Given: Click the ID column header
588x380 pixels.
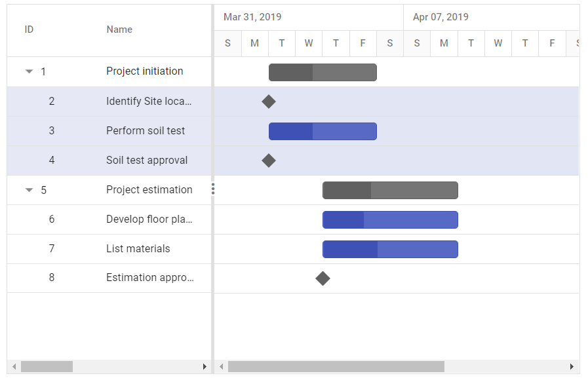Looking at the screenshot, I should click(x=29, y=29).
